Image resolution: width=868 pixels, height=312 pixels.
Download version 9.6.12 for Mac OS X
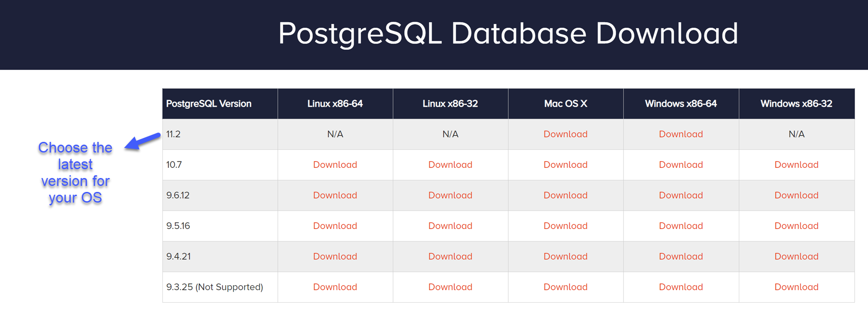pos(565,195)
